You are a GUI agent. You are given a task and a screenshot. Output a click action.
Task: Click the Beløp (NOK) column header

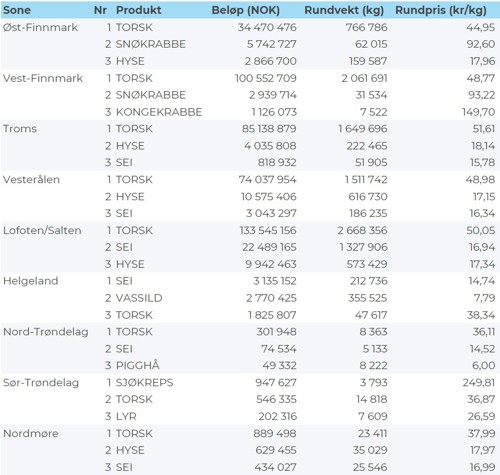pos(246,10)
